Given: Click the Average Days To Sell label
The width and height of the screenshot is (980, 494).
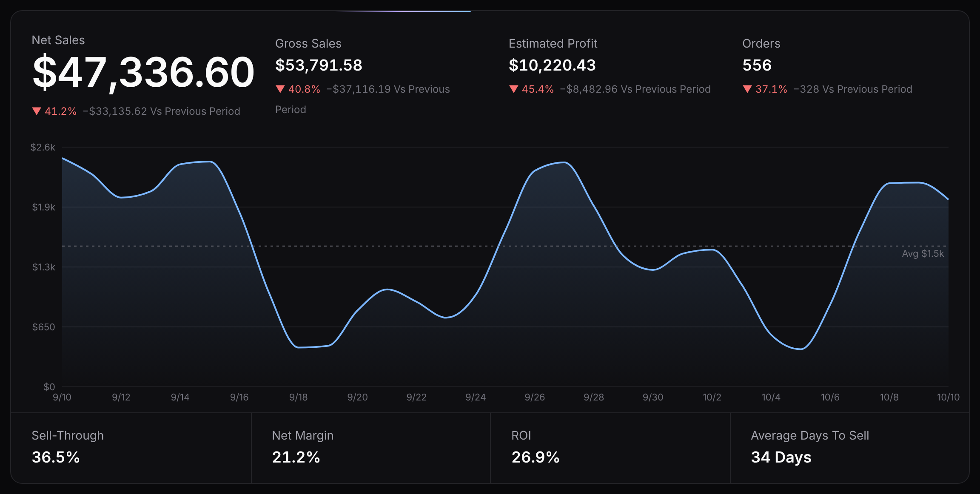Looking at the screenshot, I should click(x=810, y=435).
